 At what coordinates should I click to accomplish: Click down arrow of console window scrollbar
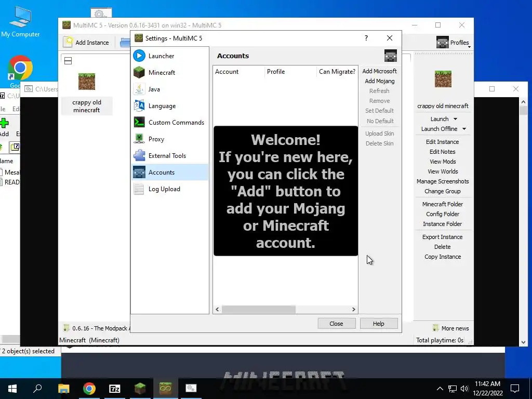coord(523,342)
